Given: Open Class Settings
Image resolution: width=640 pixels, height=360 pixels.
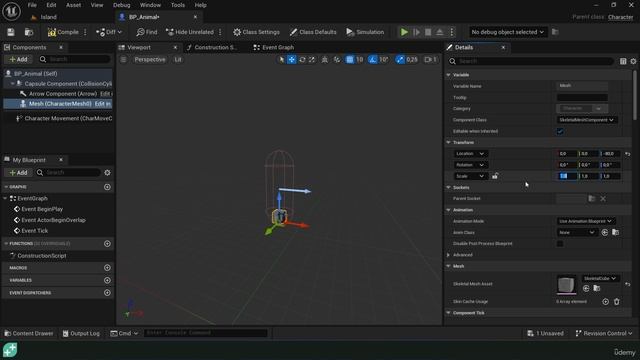Looking at the screenshot, I should [256, 32].
